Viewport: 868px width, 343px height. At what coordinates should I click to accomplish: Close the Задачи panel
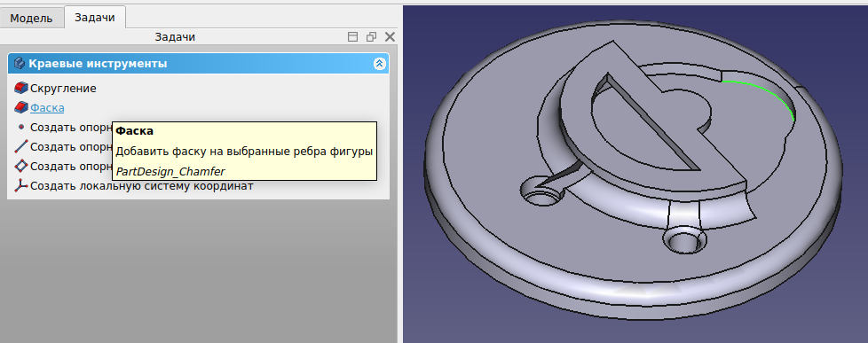tap(390, 37)
